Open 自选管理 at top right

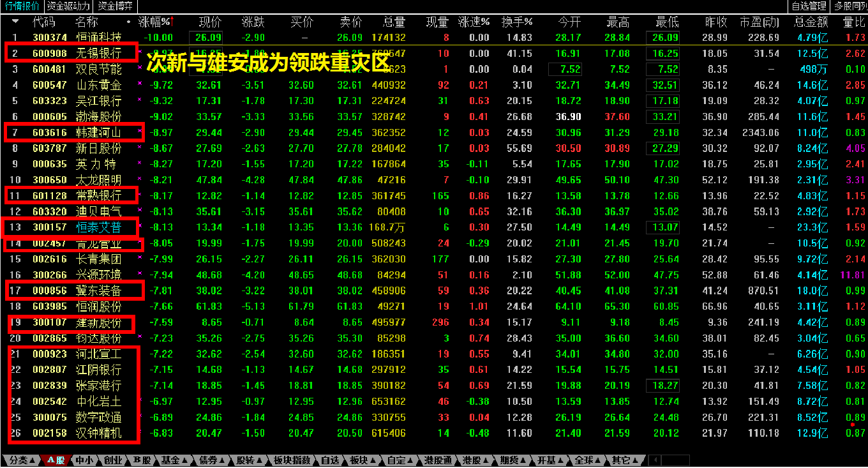809,6
